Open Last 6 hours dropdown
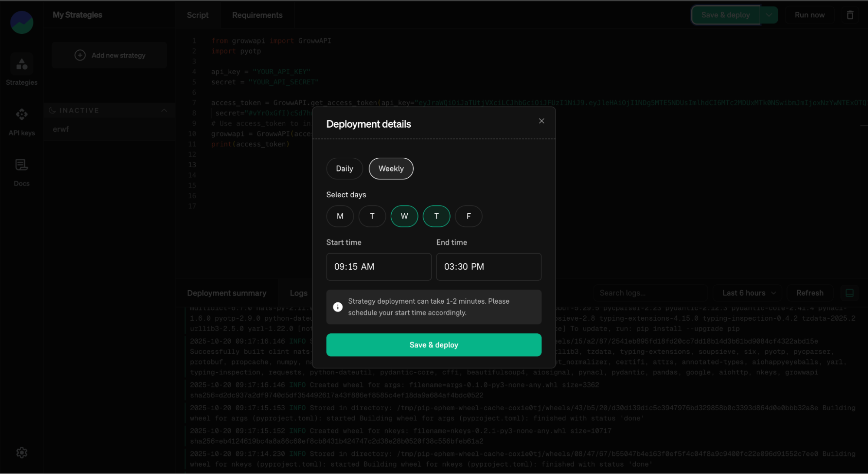 748,293
